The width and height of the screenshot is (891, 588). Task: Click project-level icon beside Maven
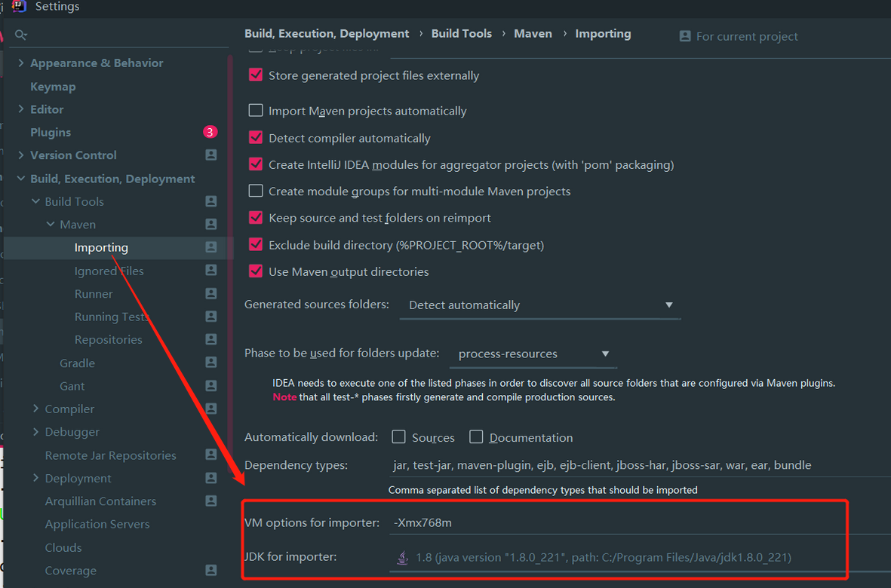point(210,224)
